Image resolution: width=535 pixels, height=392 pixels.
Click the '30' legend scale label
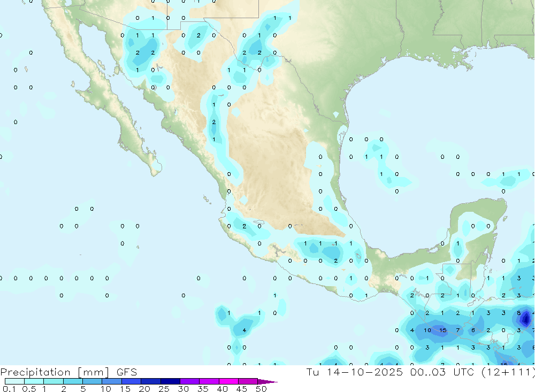click(x=183, y=389)
